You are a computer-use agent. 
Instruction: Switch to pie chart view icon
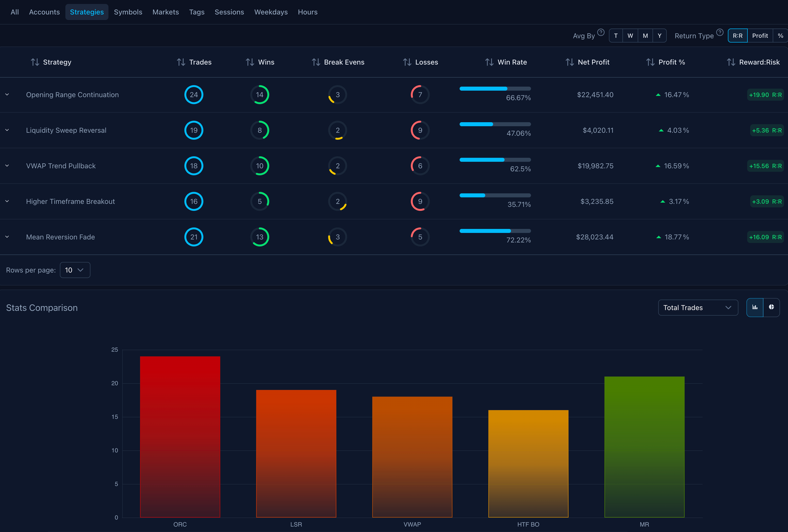[x=771, y=307]
